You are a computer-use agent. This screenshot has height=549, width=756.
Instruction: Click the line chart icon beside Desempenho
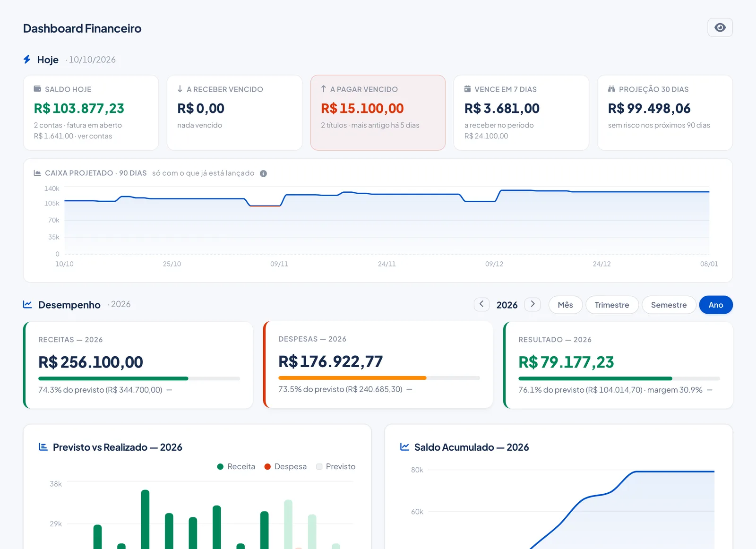click(27, 304)
